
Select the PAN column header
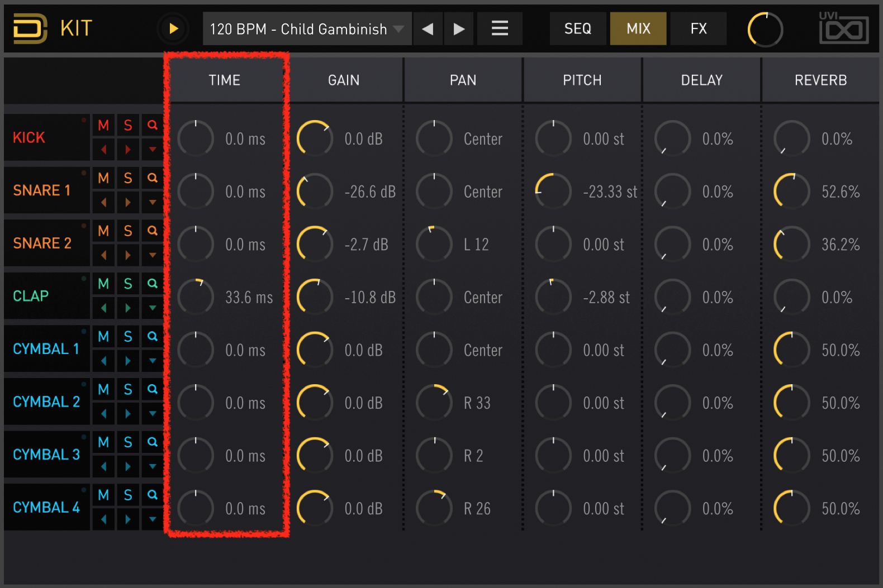coord(463,80)
